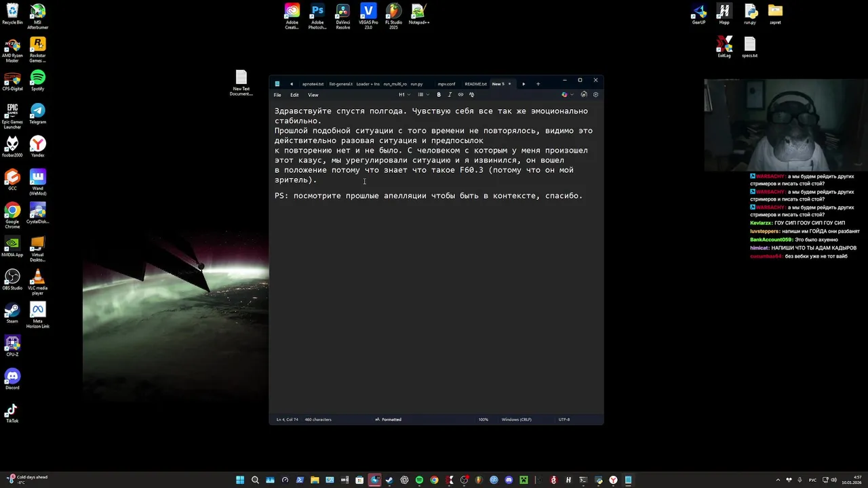Open the Copilot dropdown in Notepad

(567, 95)
